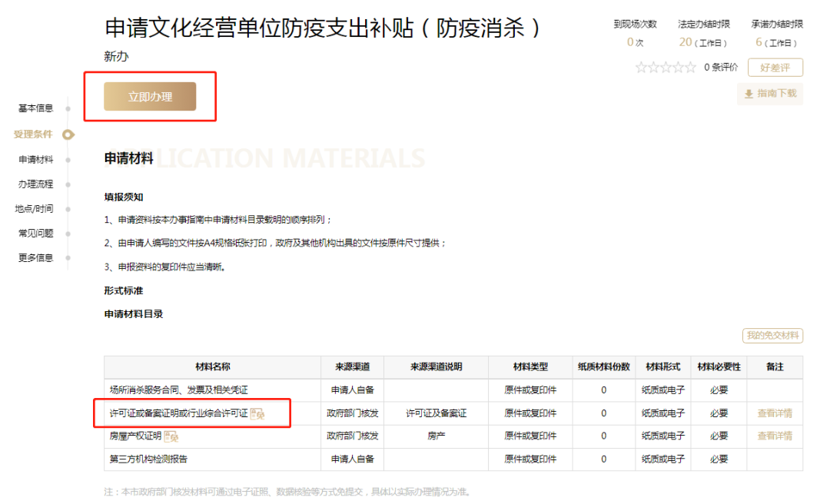Screen dimensions: 830x504
Task: Click the 0 条评价 review count
Action: pyautogui.click(x=720, y=68)
